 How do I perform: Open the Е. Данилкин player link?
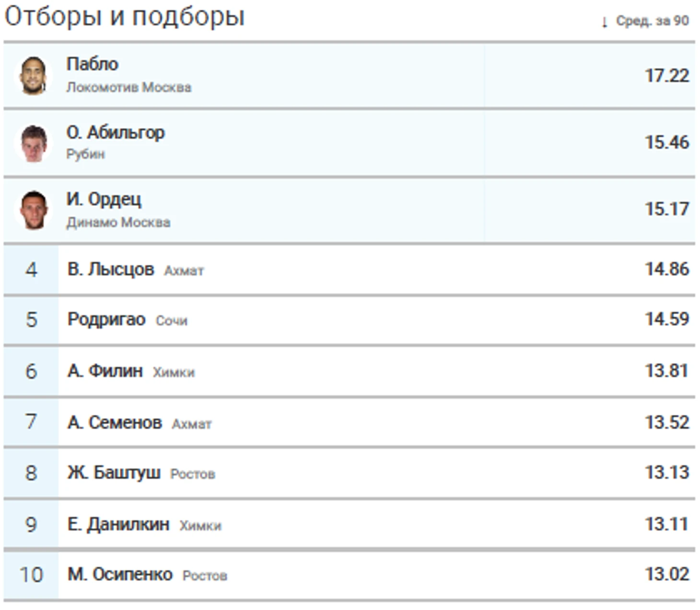coord(118,524)
